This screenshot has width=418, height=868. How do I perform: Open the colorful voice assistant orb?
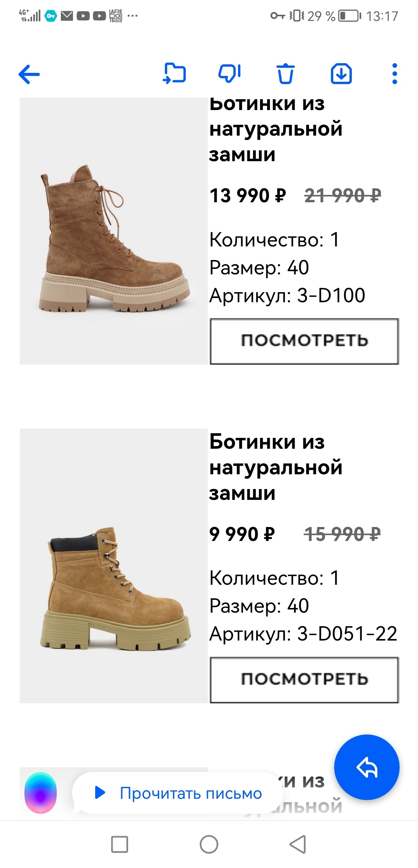coord(41,792)
